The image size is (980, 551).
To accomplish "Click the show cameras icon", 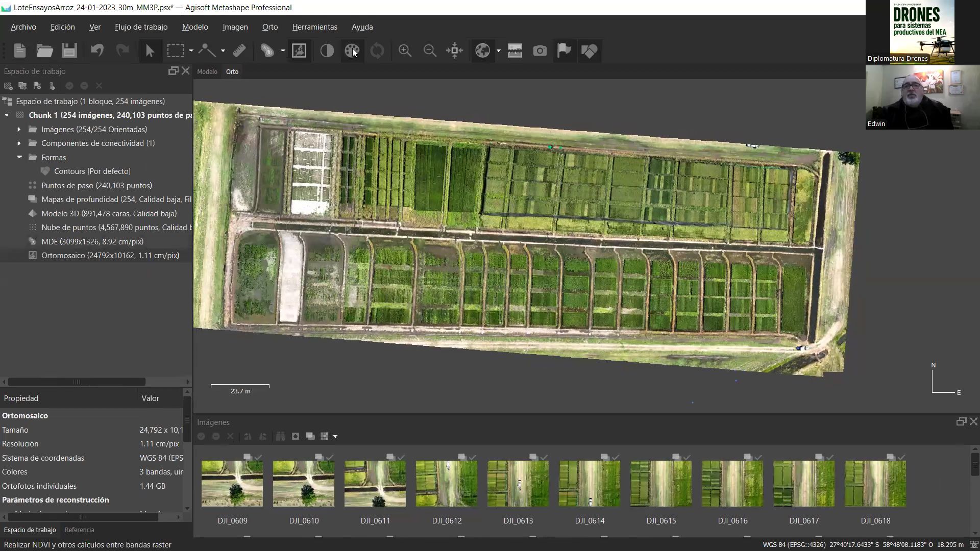I will coord(540,51).
